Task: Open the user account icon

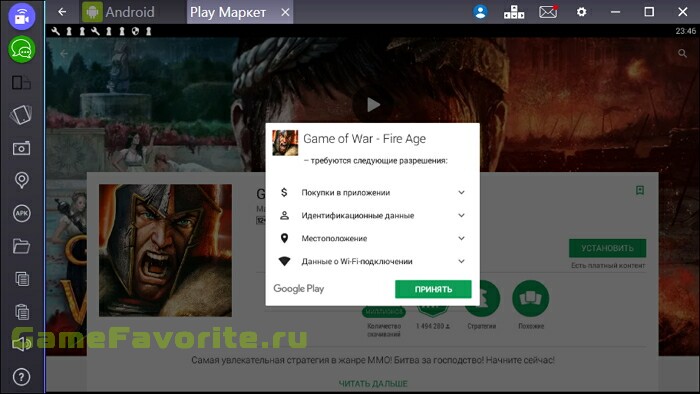Action: click(x=480, y=12)
